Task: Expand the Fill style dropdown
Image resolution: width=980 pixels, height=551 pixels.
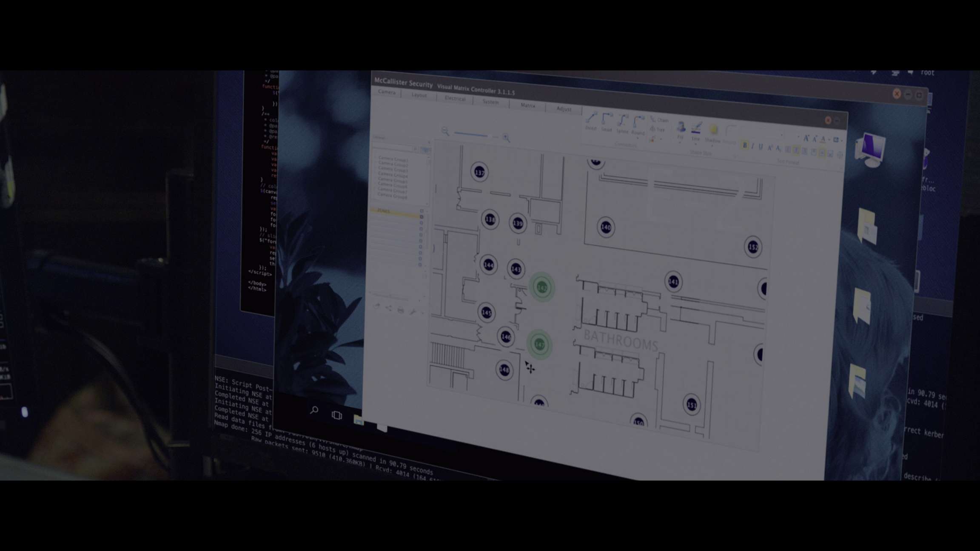Action: (x=680, y=142)
